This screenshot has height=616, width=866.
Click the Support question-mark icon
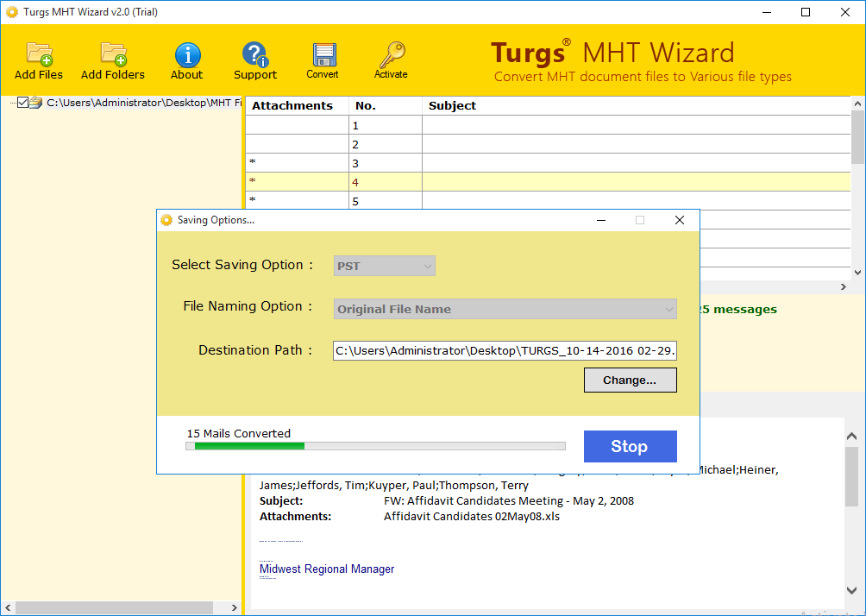coord(254,53)
